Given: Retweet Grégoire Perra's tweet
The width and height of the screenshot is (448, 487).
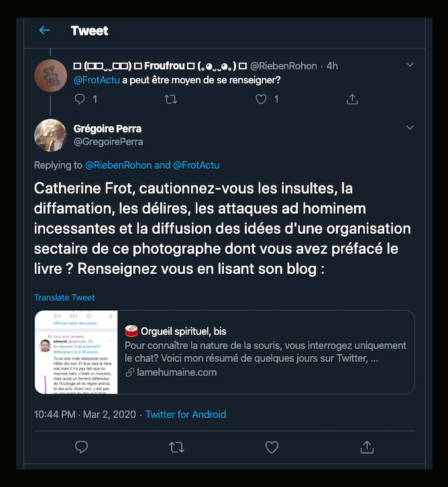Looking at the screenshot, I should 177,447.
